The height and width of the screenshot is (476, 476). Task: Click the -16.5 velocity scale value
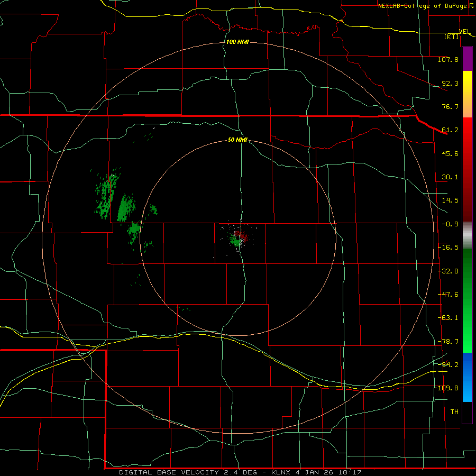point(448,248)
